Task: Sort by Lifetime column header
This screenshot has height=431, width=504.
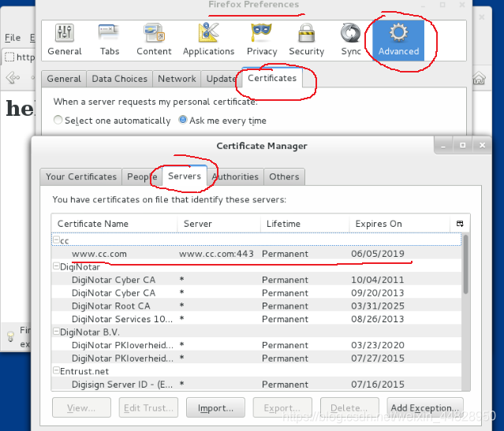Action: 304,224
